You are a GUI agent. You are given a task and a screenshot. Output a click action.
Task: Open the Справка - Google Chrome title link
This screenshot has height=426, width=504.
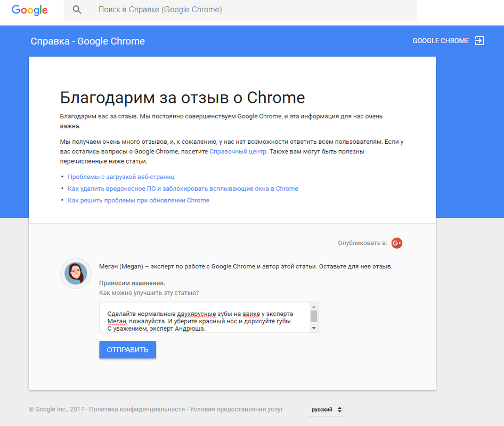pyautogui.click(x=87, y=41)
